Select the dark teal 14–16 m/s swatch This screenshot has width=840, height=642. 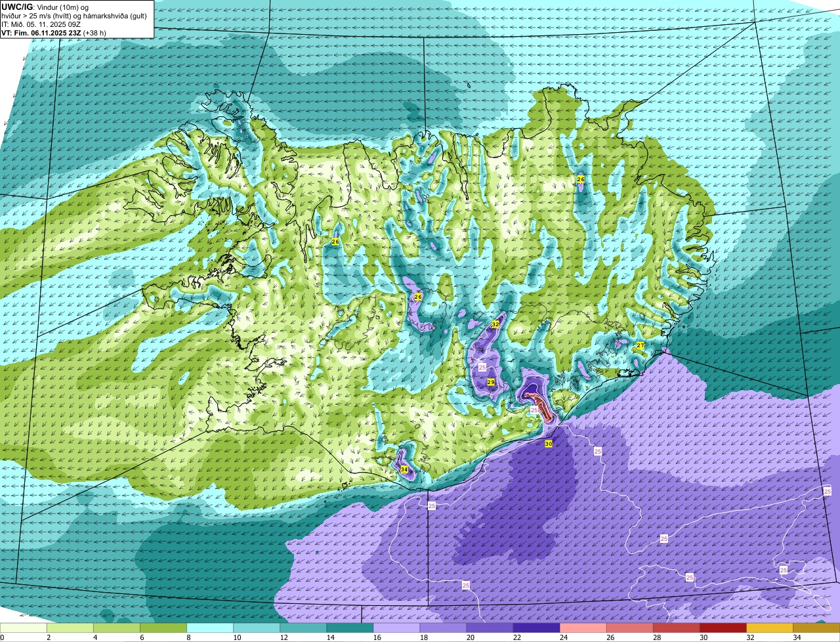pos(350,628)
